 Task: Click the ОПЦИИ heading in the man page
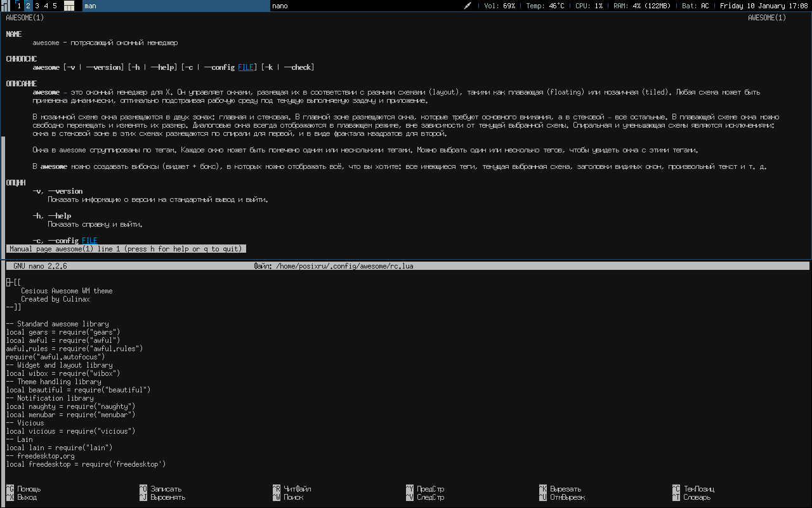click(x=15, y=183)
